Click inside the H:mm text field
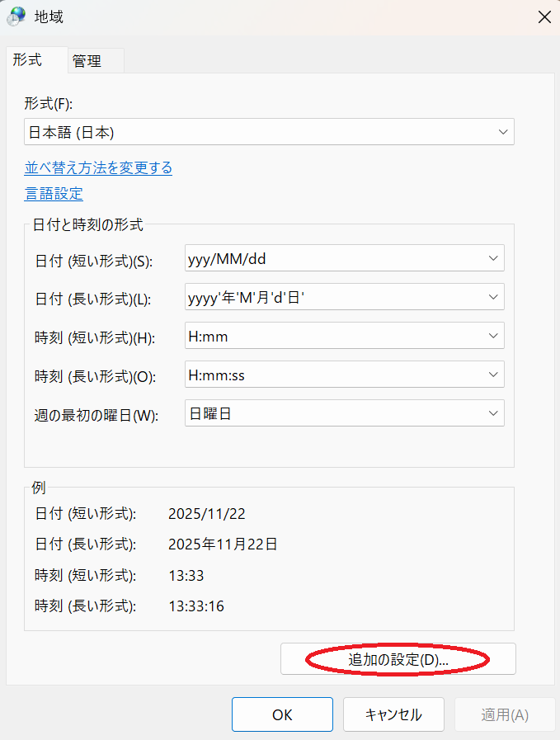560x740 pixels. pyautogui.click(x=330, y=336)
